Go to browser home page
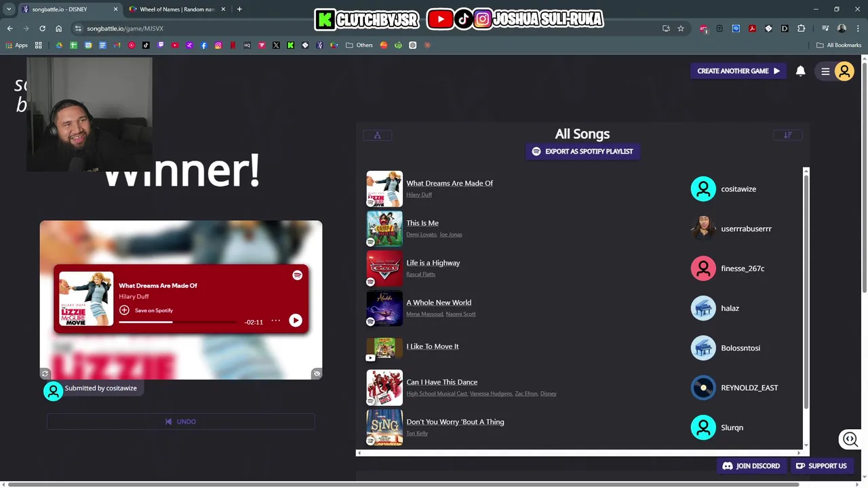 [59, 28]
